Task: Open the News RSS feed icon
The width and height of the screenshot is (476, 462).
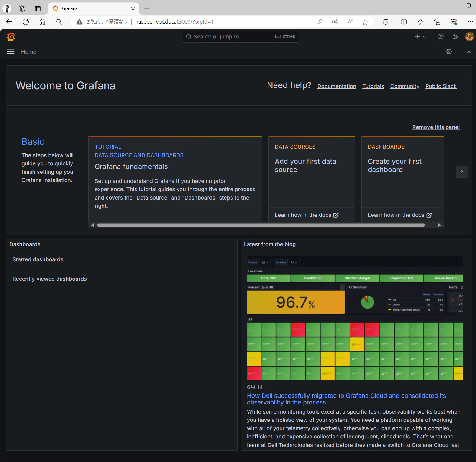Action: (x=455, y=37)
